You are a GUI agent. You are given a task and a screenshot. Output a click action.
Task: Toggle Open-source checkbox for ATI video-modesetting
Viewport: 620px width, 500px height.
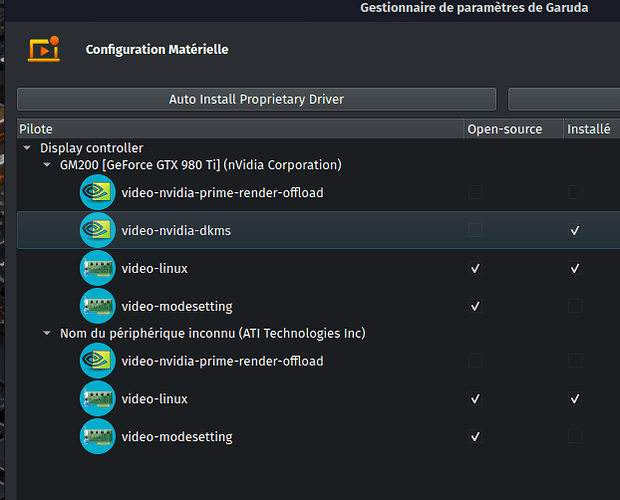[x=475, y=436]
